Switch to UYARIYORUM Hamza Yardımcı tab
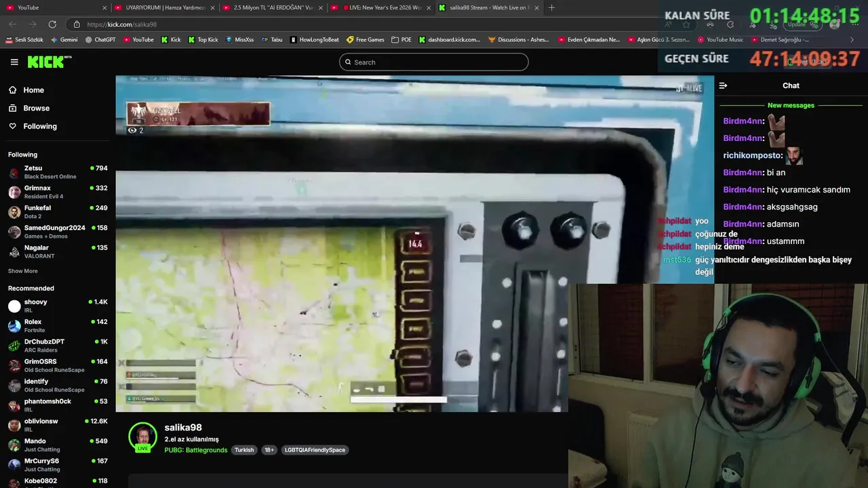Viewport: 868px width, 488px height. [165, 7]
